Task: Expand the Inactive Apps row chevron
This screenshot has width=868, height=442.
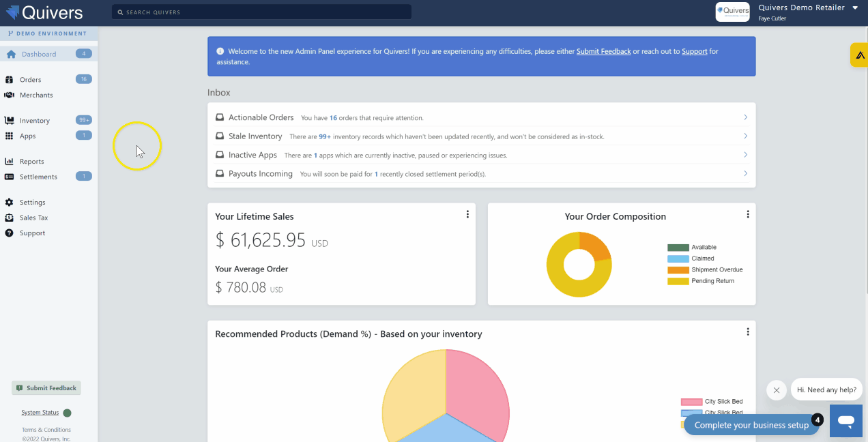Action: (x=746, y=155)
